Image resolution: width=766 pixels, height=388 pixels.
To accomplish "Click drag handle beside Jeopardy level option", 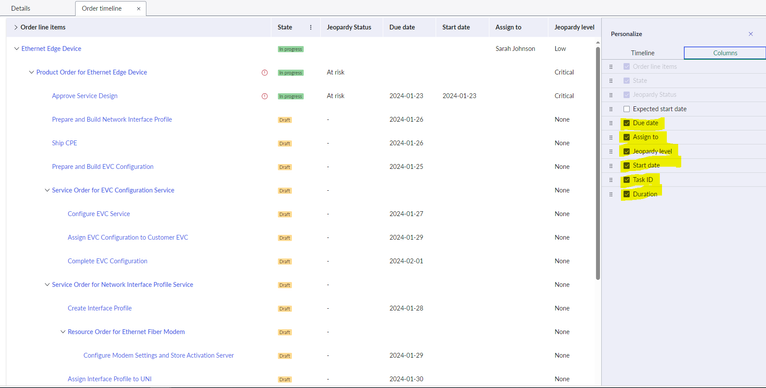I will [611, 151].
